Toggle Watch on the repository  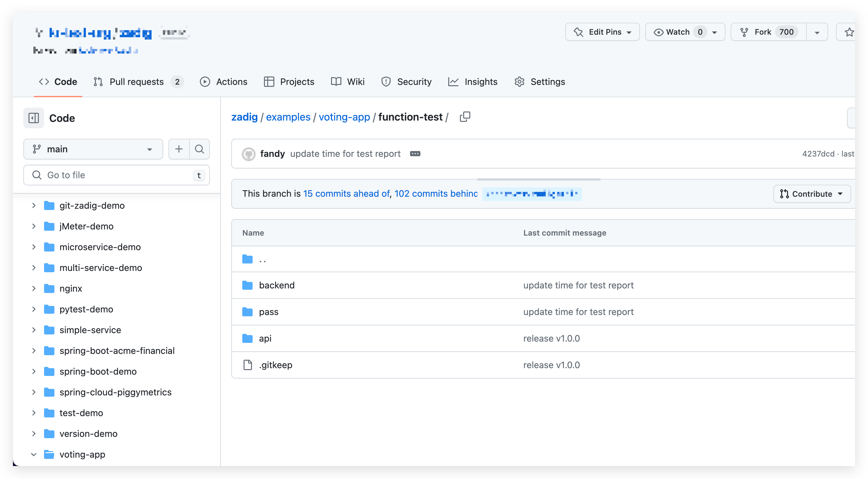coord(677,32)
